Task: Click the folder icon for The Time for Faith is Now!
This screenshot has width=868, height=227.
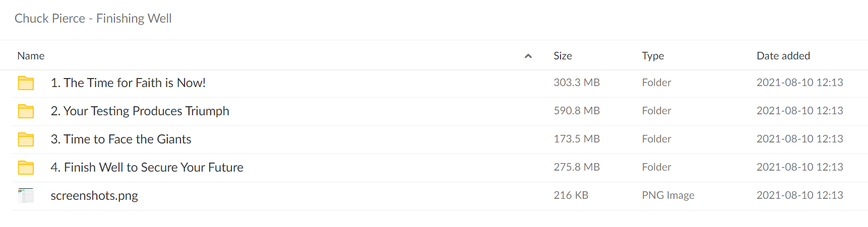Action: [x=26, y=83]
